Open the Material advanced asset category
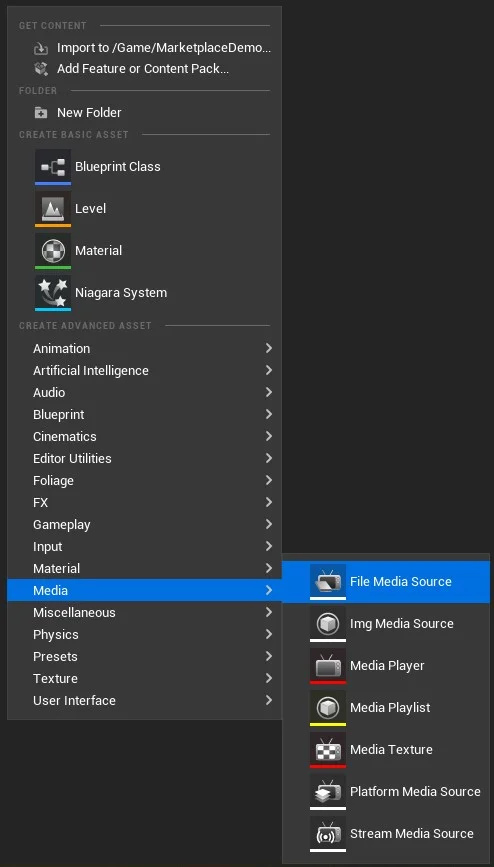This screenshot has height=867, width=494. click(x=144, y=568)
